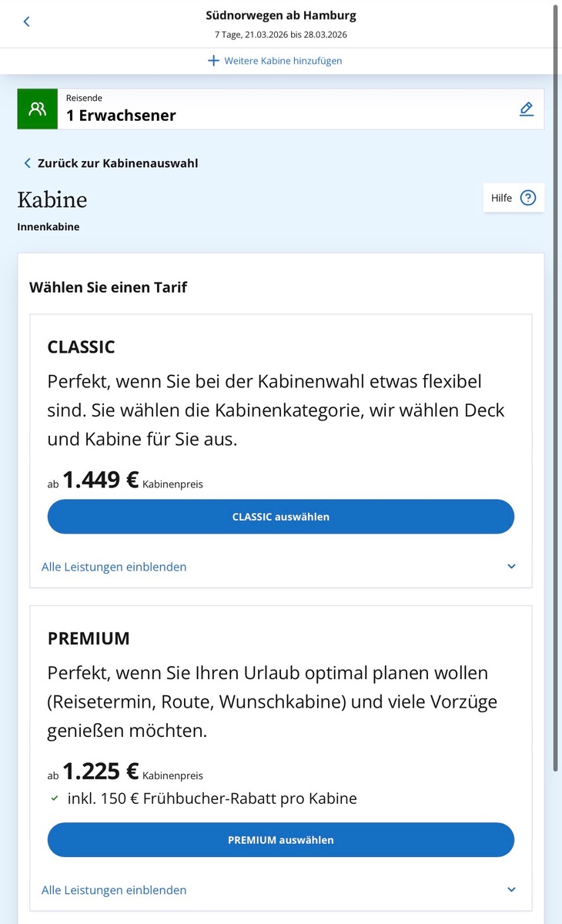Viewport: 562px width, 924px height.
Task: Edit travelers with the pencil icon
Action: click(x=527, y=109)
